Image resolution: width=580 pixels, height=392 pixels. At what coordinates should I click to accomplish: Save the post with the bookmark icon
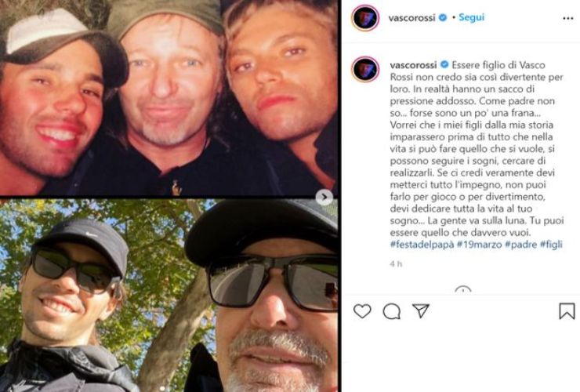pyautogui.click(x=567, y=311)
